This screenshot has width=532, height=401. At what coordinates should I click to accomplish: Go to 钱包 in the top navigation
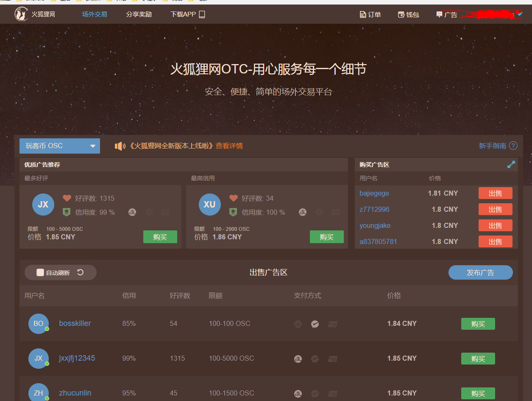click(x=409, y=14)
